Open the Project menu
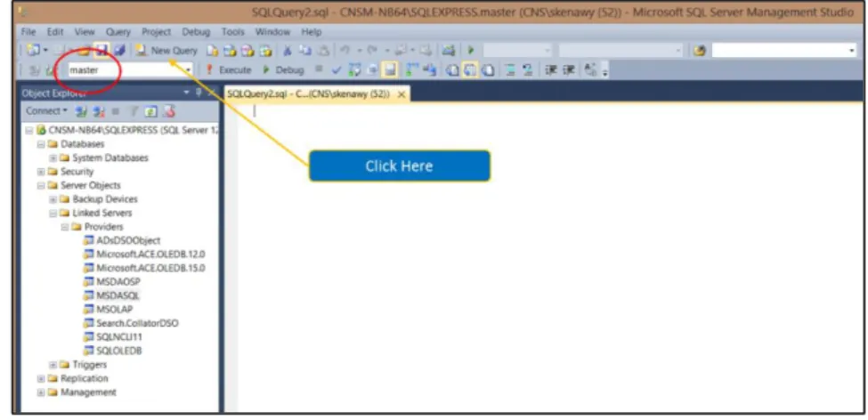The image size is (868, 420). (x=157, y=31)
